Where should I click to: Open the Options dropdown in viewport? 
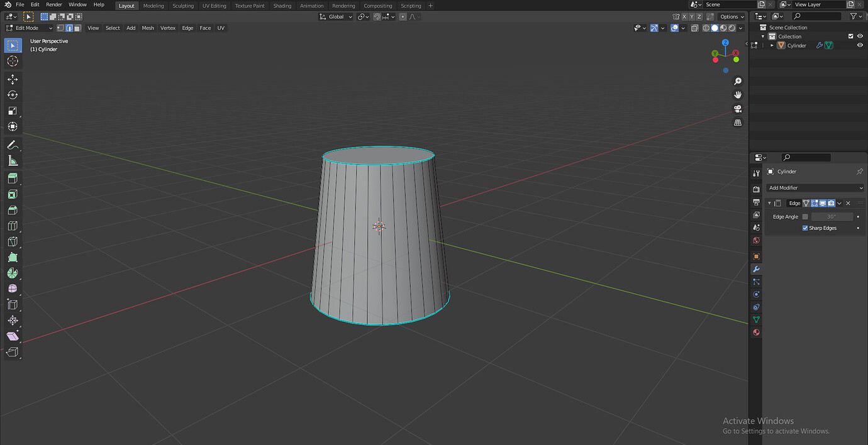(732, 16)
